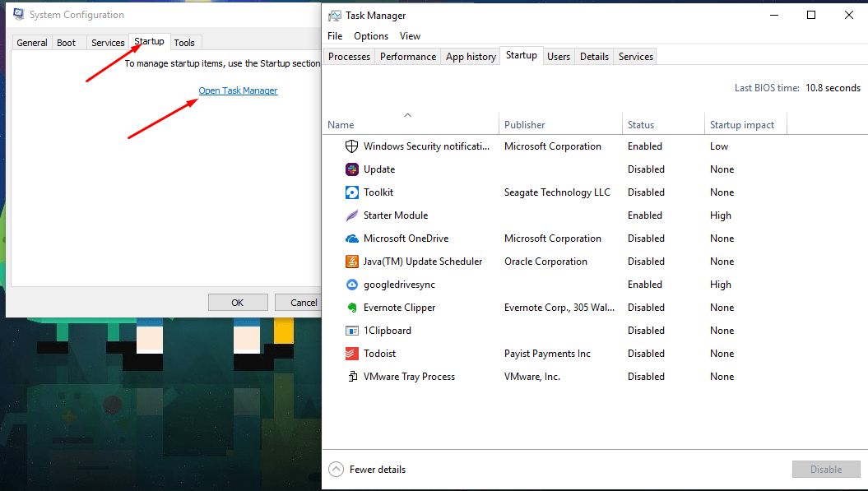
Task: Click the Todoist startup icon
Action: (x=351, y=354)
